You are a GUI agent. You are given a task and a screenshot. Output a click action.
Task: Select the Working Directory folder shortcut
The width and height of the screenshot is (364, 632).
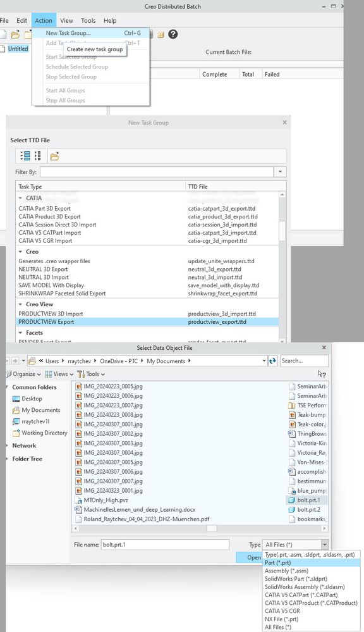point(40,433)
